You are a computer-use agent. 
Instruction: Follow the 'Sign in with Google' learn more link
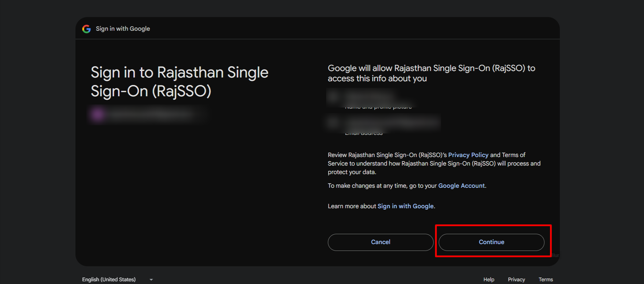pyautogui.click(x=405, y=206)
